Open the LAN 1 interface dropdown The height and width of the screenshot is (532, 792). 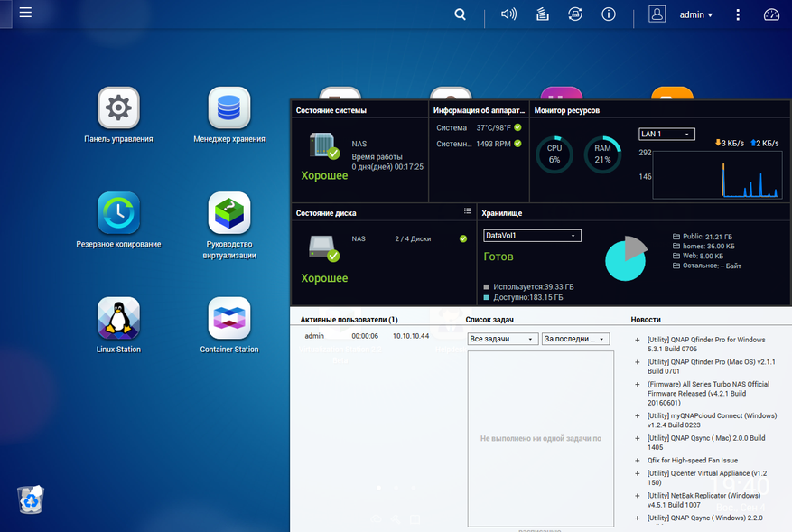(666, 134)
